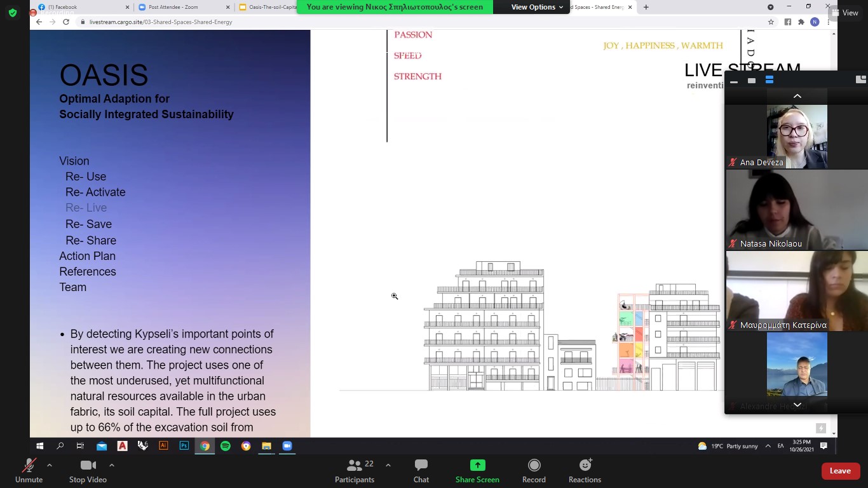The image size is (868, 488).
Task: Go to the Re- Save section
Action: coord(88,224)
